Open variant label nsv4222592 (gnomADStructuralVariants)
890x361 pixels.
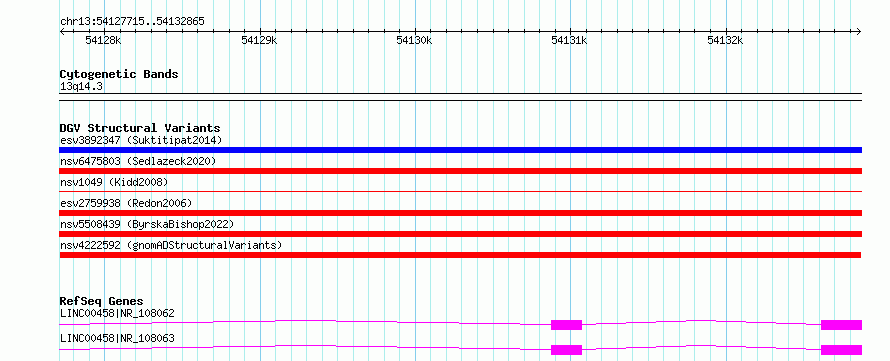point(171,245)
